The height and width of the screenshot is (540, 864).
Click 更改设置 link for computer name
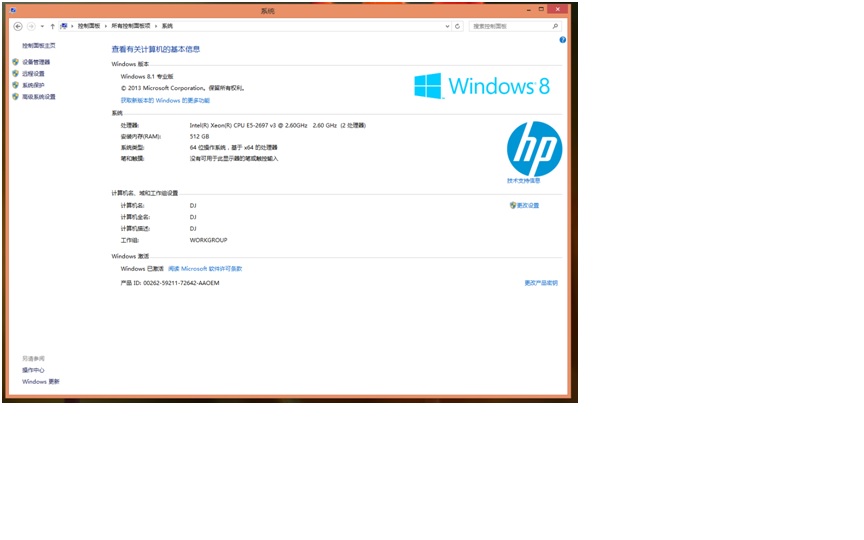point(528,206)
